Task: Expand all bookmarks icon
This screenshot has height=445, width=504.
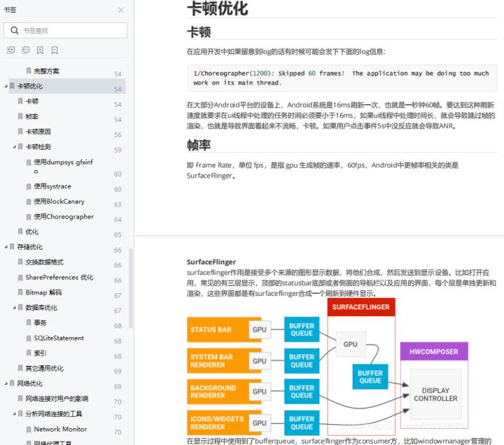Action: tap(11, 50)
